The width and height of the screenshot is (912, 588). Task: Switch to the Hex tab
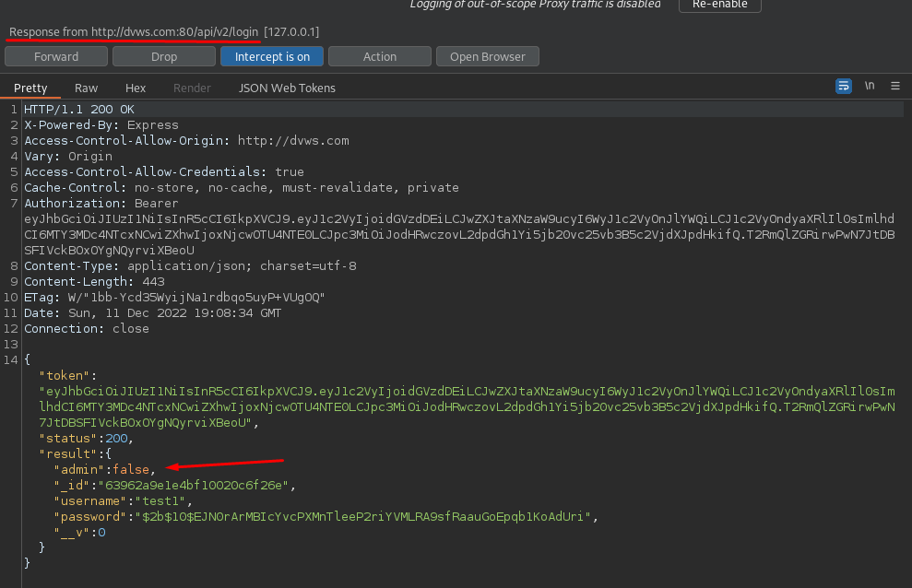[136, 88]
